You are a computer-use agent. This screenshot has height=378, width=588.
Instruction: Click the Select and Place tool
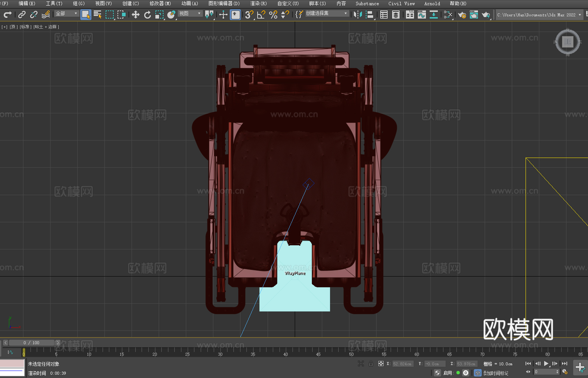click(x=171, y=14)
